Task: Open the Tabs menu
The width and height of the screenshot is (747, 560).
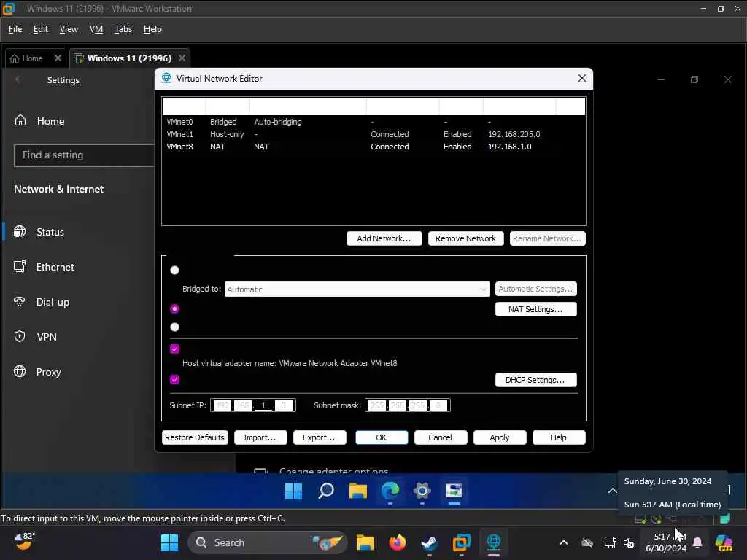Action: point(123,29)
